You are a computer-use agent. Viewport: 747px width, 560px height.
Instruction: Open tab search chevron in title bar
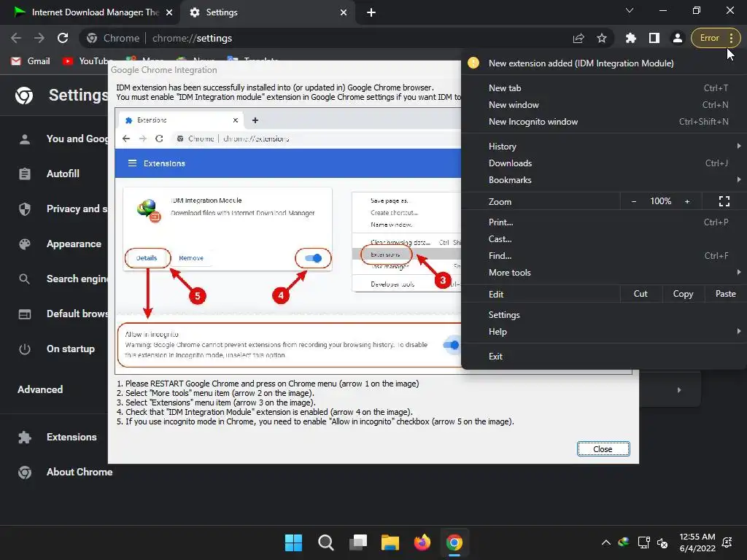coord(630,10)
